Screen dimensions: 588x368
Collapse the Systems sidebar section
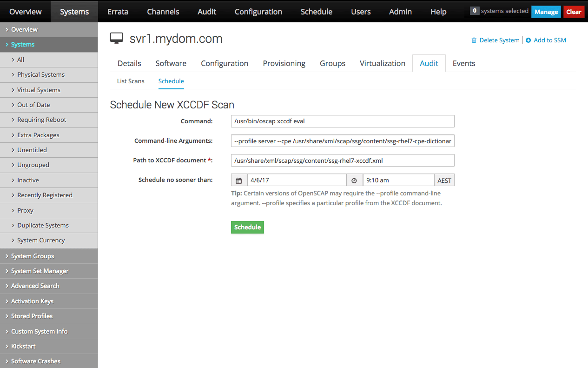pyautogui.click(x=49, y=45)
